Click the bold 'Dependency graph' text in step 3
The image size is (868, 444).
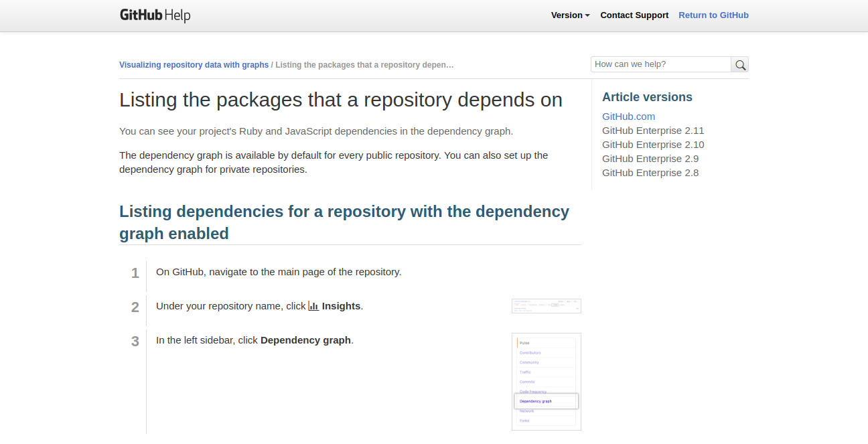click(x=305, y=340)
